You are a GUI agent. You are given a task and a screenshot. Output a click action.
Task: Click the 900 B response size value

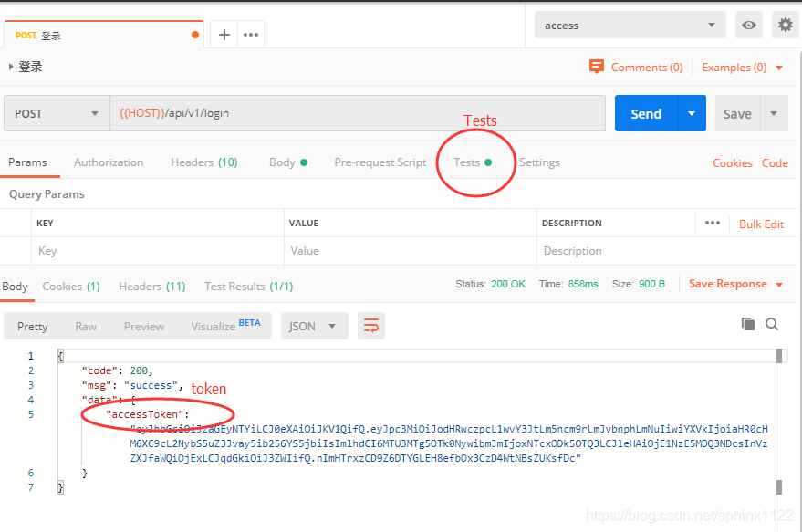click(x=651, y=284)
